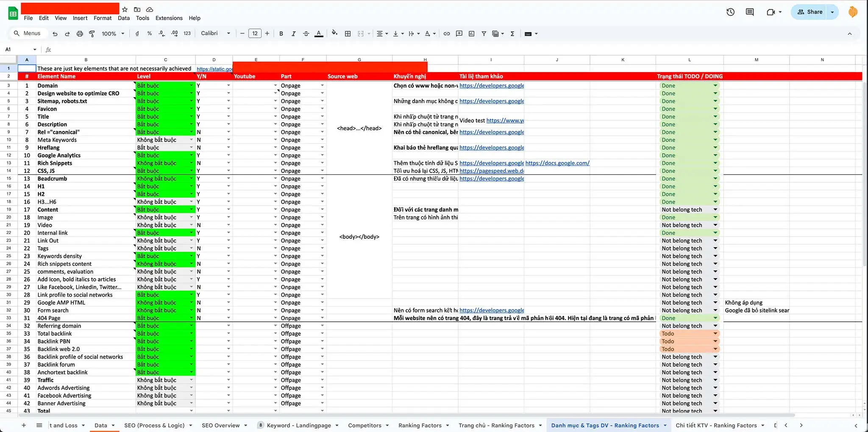Click the move-to-folder icon beside the title
This screenshot has height=432, width=868.
[x=137, y=9]
